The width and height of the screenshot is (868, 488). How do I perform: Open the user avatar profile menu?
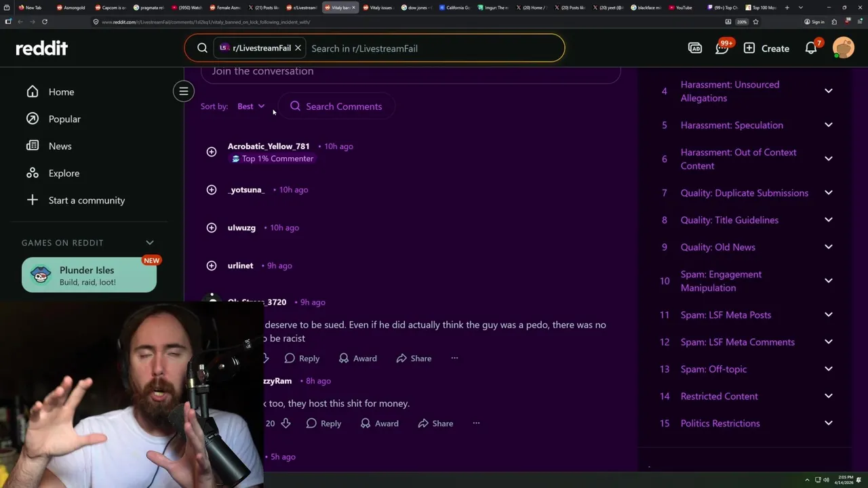[x=844, y=48]
